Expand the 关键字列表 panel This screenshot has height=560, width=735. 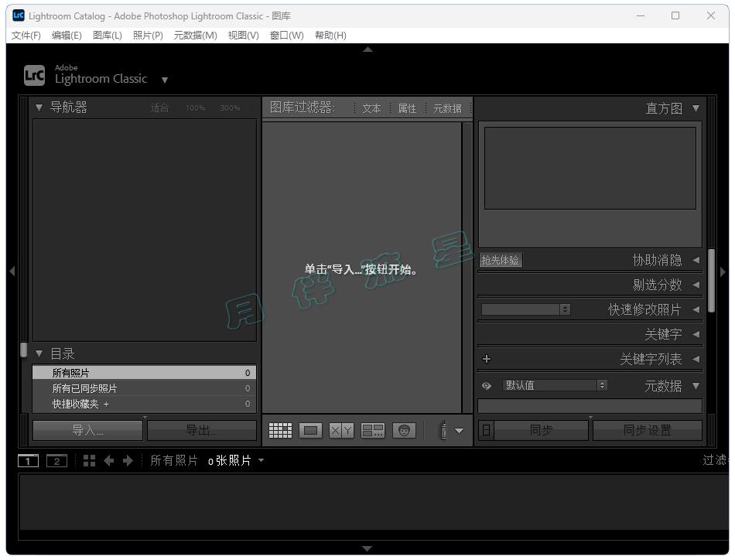[695, 359]
